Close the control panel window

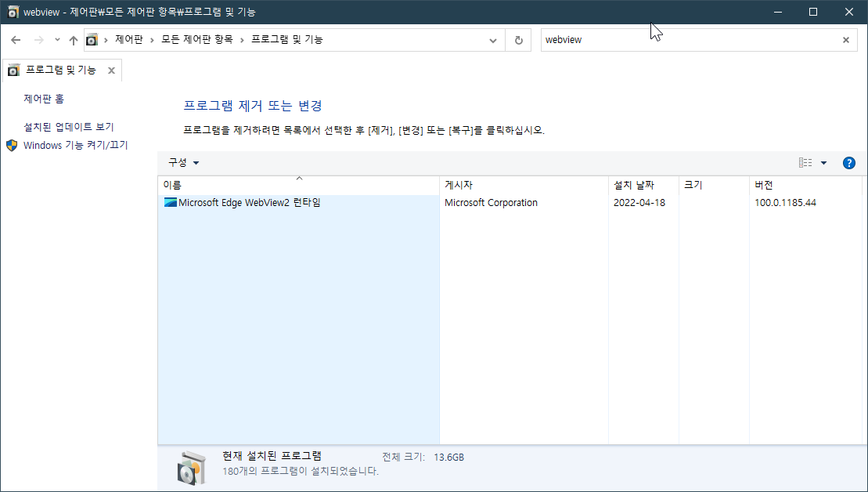(x=849, y=12)
